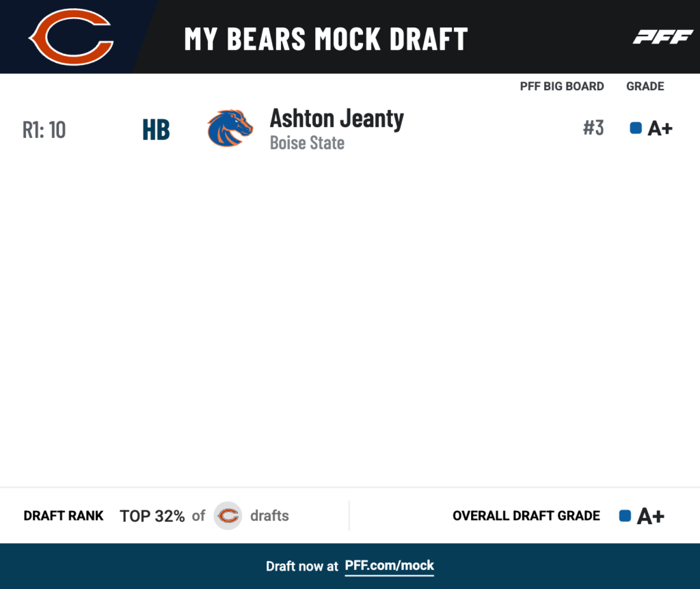Click the MY BEARS MOCK DRAFT title
This screenshot has height=589, width=700.
pyautogui.click(x=326, y=39)
